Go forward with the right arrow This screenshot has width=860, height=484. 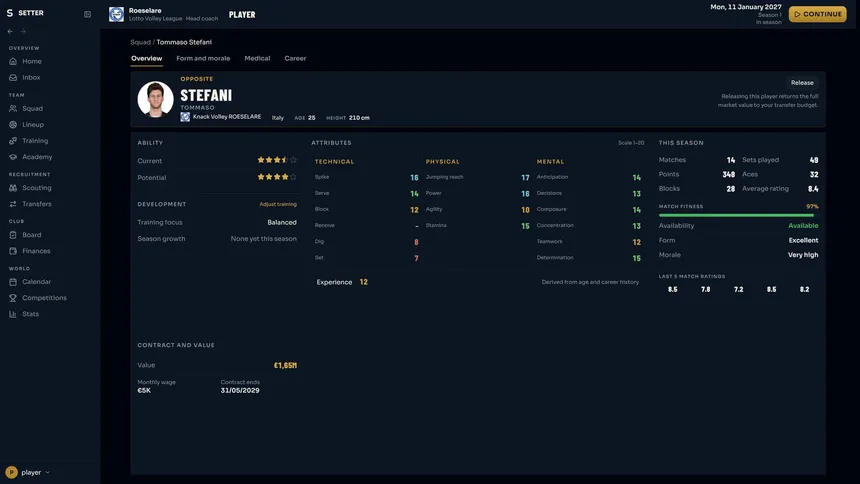click(x=23, y=32)
